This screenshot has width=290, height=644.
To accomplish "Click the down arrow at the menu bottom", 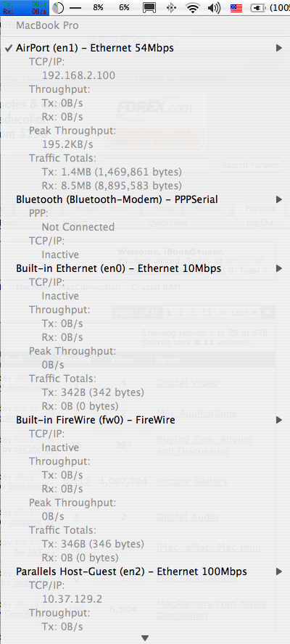I will pyautogui.click(x=145, y=638).
